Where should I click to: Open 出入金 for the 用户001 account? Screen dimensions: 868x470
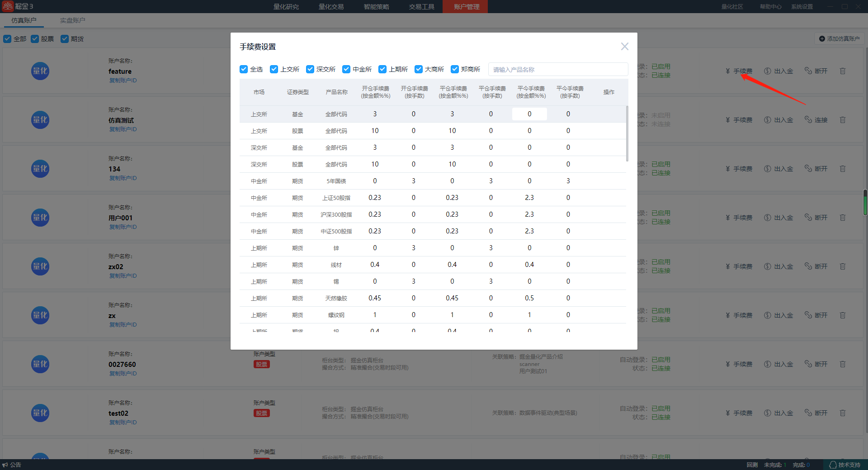pyautogui.click(x=778, y=218)
